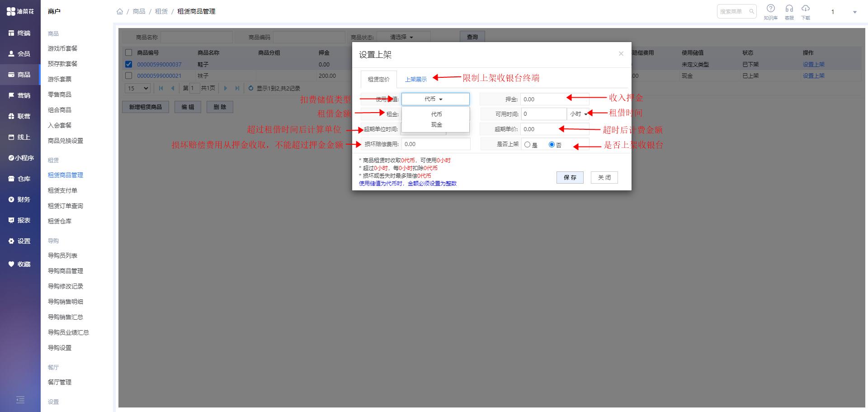Open the 商品 section in left sidebar
Viewport: 868px width, 412px height.
click(20, 75)
